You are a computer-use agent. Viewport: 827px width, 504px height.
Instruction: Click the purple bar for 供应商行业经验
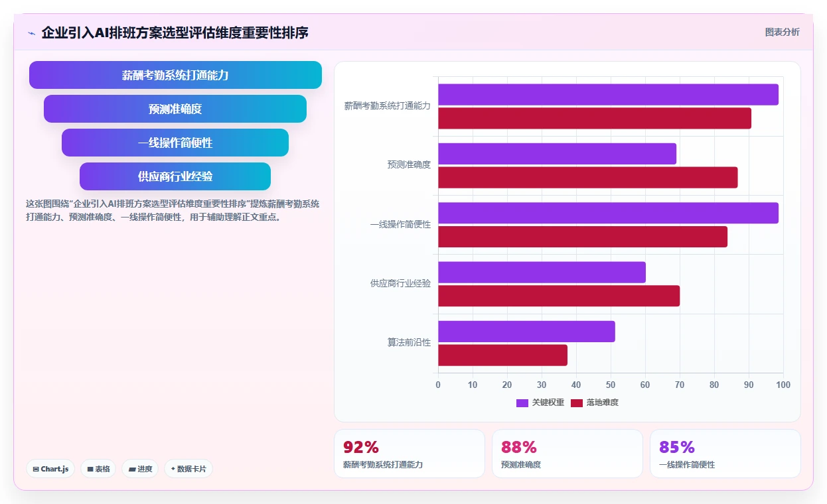(542, 273)
